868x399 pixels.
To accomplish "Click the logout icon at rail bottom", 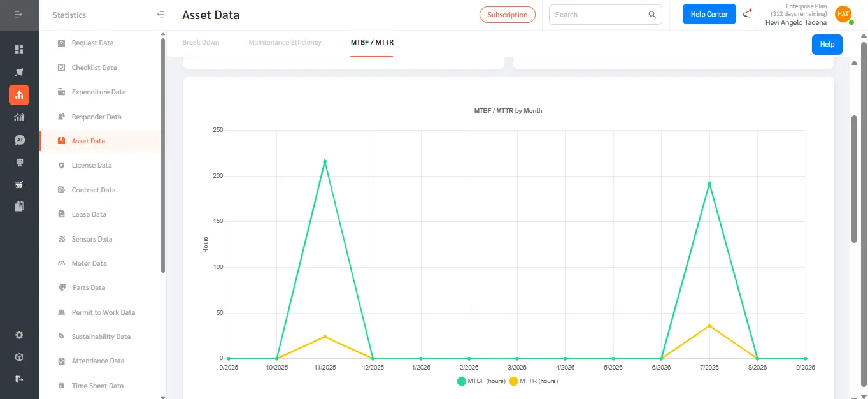I will 19,379.
